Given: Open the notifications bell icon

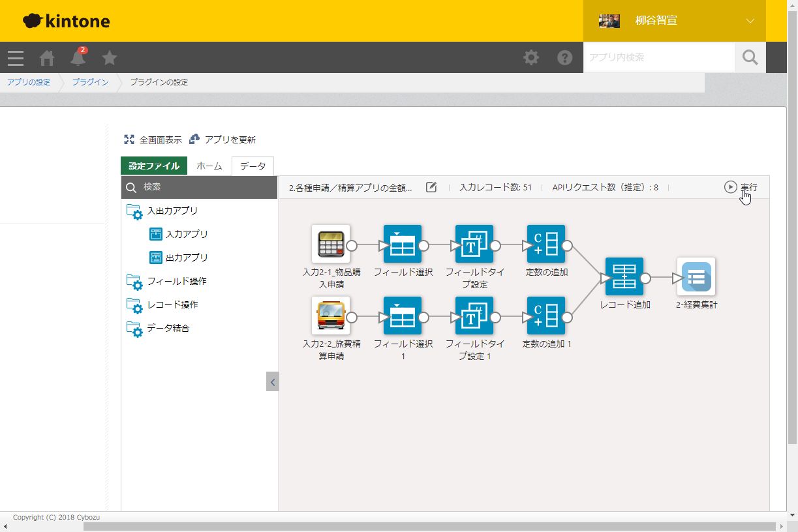Looking at the screenshot, I should tap(78, 58).
